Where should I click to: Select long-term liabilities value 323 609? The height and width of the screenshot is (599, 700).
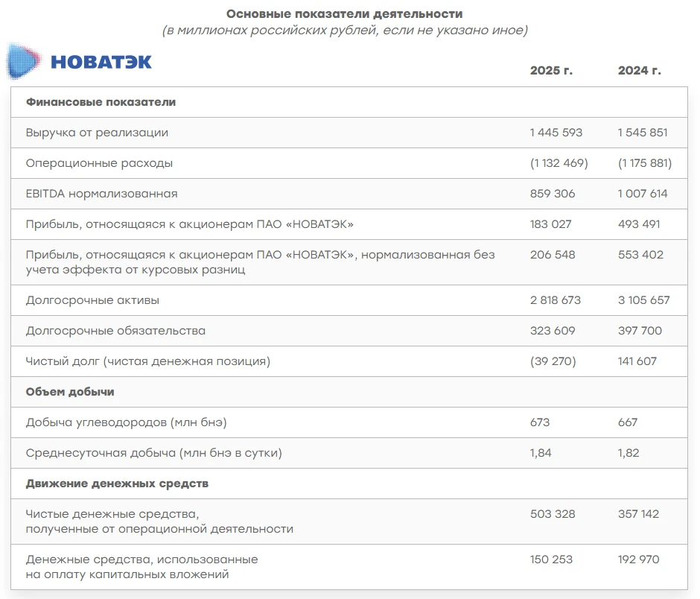[x=553, y=331]
